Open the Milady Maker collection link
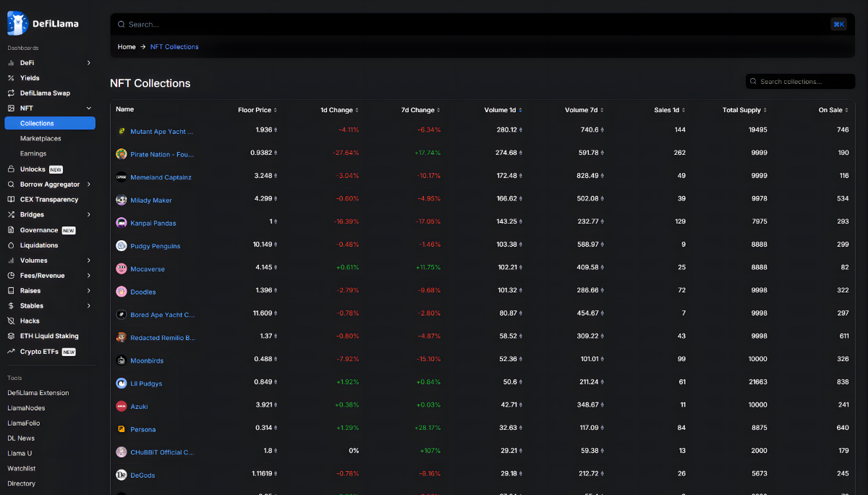Image resolution: width=868 pixels, height=495 pixels. pos(151,200)
